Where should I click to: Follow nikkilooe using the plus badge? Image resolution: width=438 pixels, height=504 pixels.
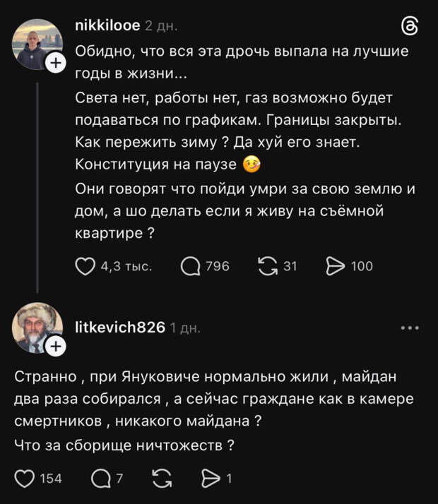(x=55, y=64)
